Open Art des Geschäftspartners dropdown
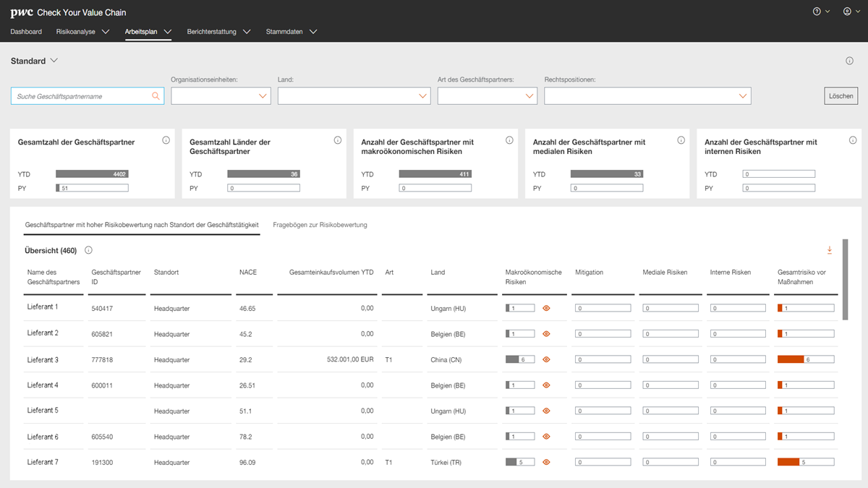 [x=488, y=96]
